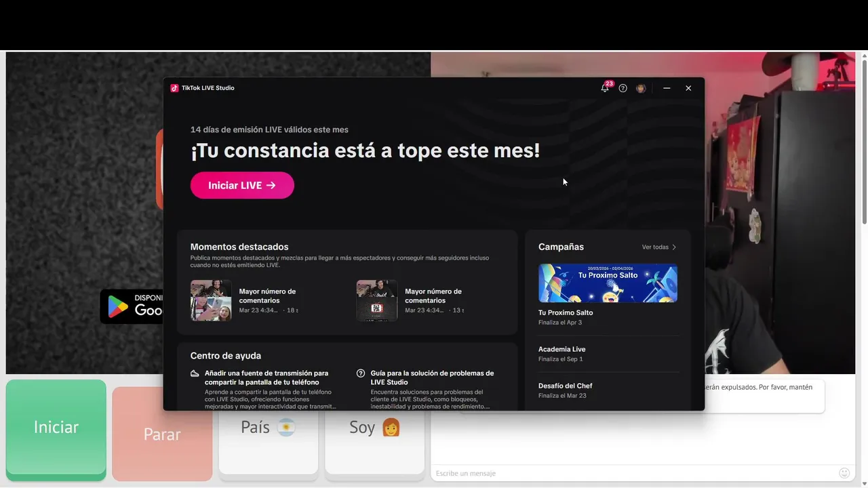Select second Mayor número de comentarios title, 13 s
The image size is (868, 488).
pos(433,296)
